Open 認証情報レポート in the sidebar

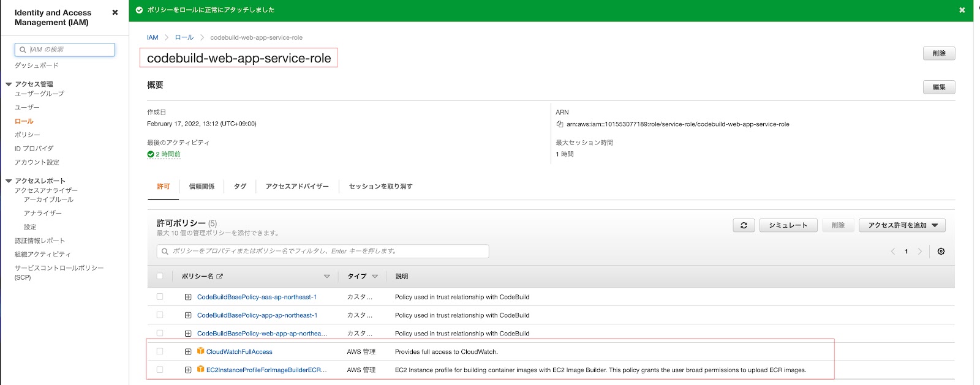point(40,241)
